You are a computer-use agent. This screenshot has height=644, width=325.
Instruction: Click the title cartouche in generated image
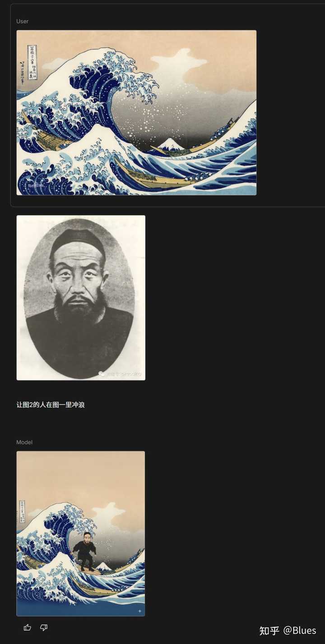tap(22, 510)
